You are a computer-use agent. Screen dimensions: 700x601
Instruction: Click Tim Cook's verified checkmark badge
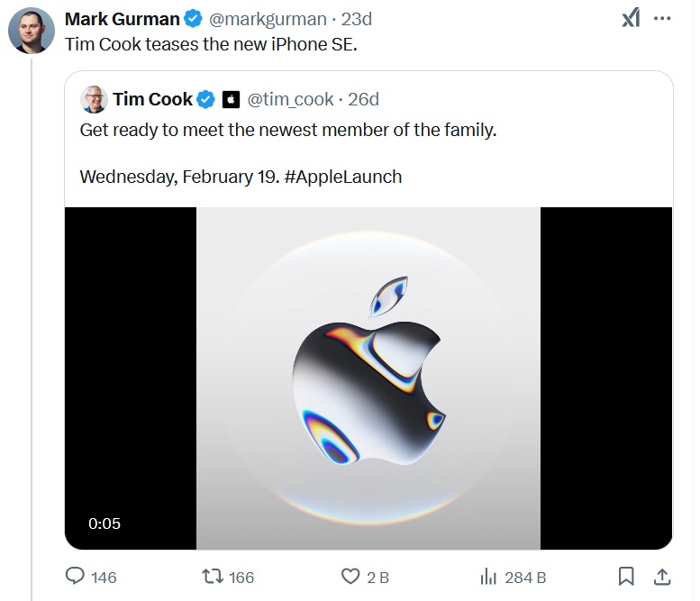205,99
